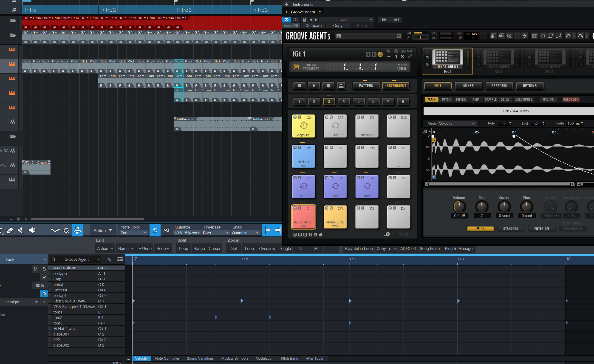Open the Quantize value dropdown
Image resolution: width=594 pixels, height=364 pixels.
[187, 233]
